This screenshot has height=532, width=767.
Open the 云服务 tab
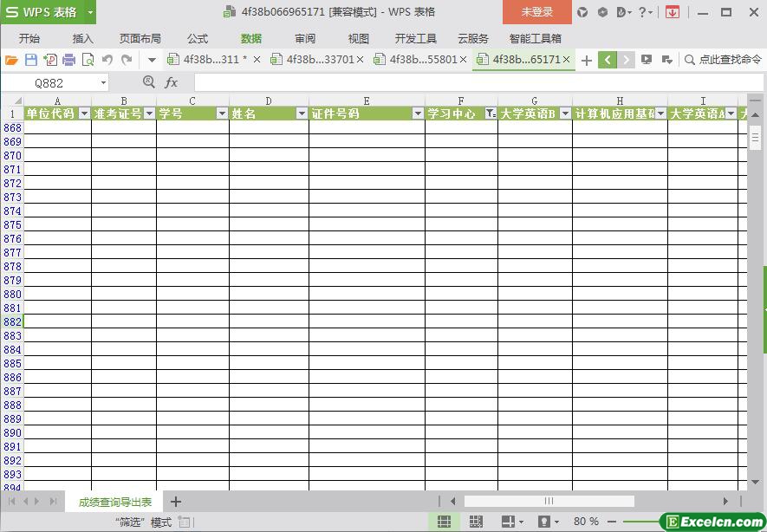pyautogui.click(x=473, y=39)
